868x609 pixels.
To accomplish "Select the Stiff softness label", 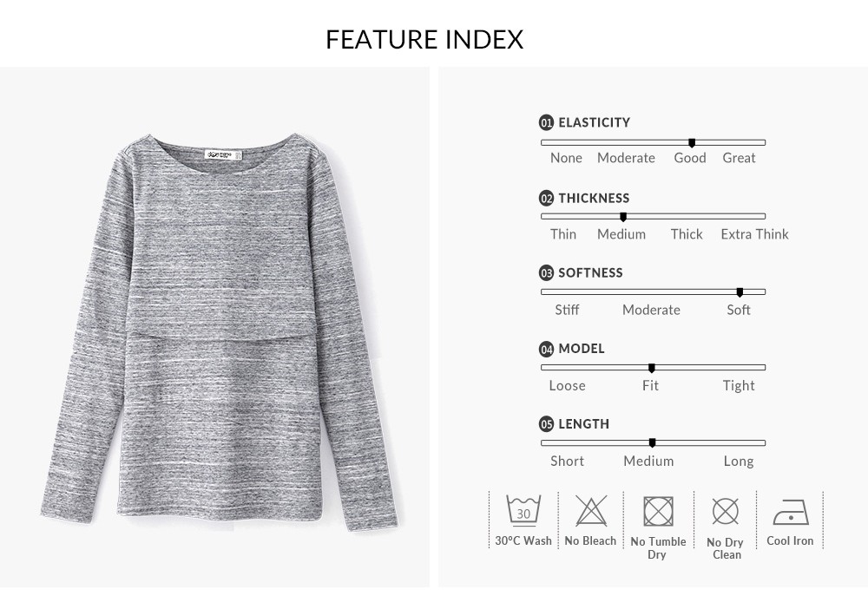I will tap(567, 310).
